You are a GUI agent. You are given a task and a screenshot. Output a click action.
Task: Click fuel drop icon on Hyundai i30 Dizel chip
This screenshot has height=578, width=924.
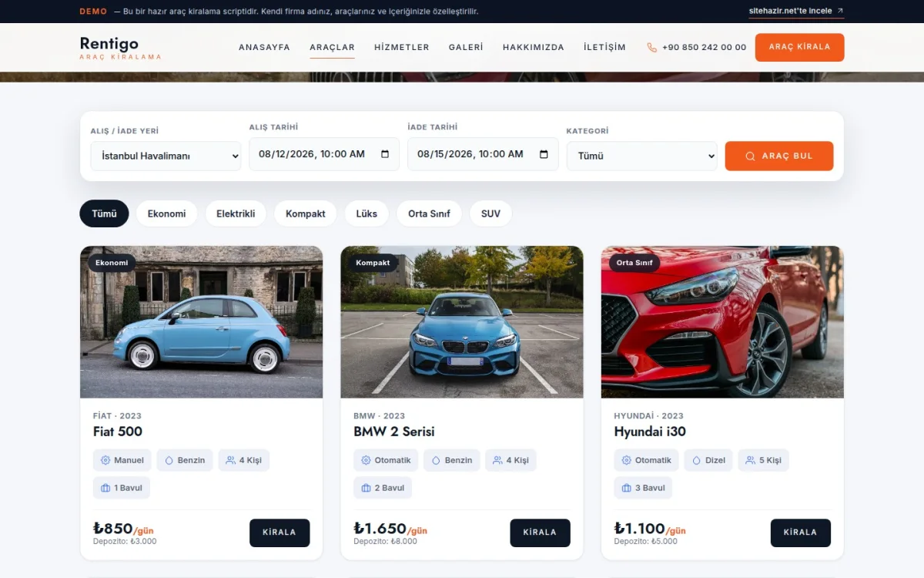click(x=696, y=460)
